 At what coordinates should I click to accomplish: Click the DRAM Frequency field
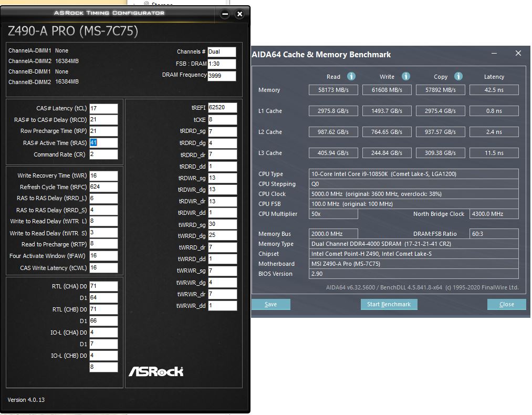222,76
